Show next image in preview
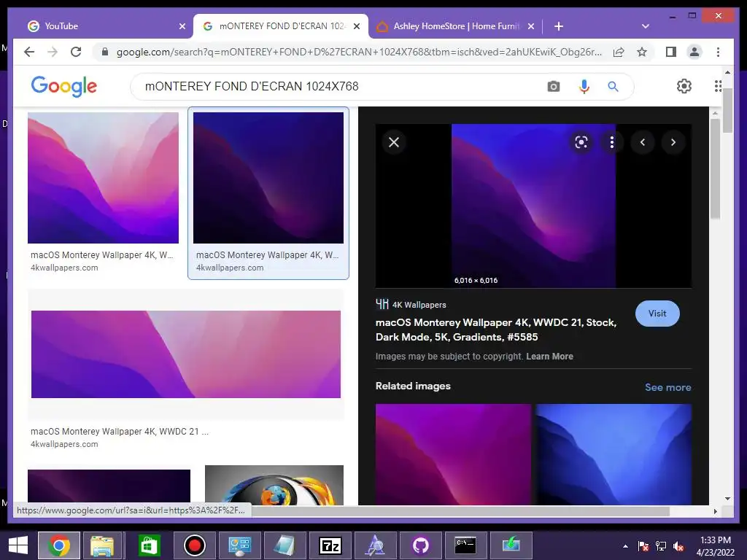Viewport: 747px width, 560px height. point(673,142)
